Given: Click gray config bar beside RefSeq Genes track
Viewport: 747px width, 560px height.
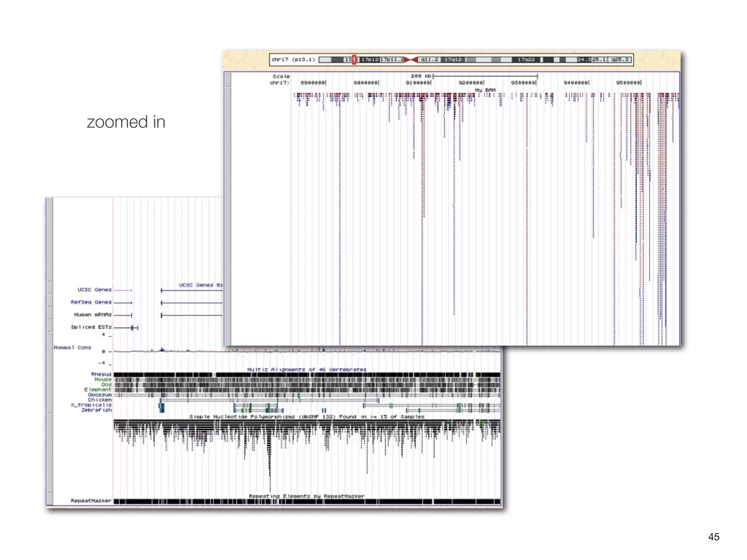Looking at the screenshot, I should [50, 301].
